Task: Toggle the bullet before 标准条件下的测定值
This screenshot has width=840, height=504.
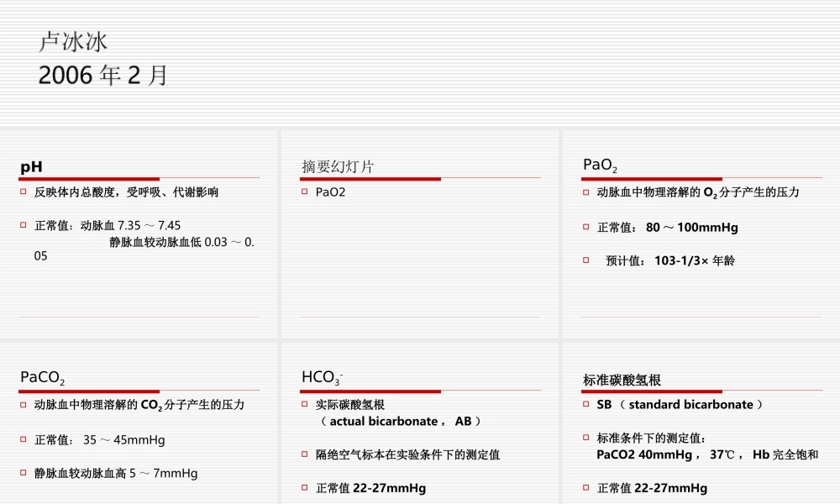Action: tap(585, 438)
